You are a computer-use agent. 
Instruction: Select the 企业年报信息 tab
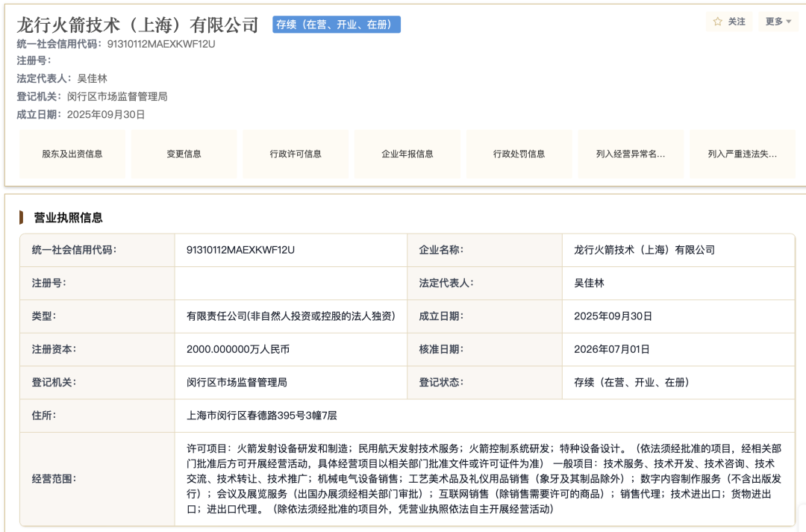(407, 154)
